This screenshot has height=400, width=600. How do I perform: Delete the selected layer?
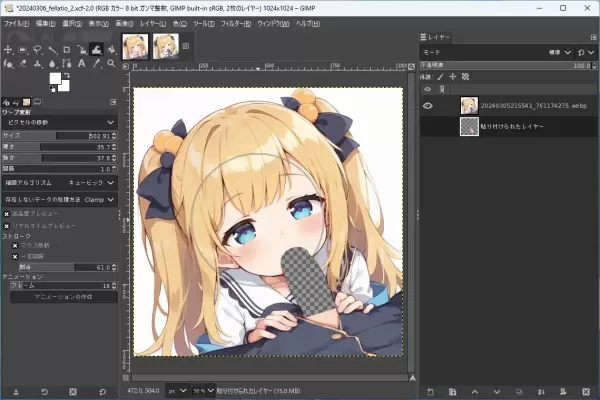pyautogui.click(x=586, y=392)
